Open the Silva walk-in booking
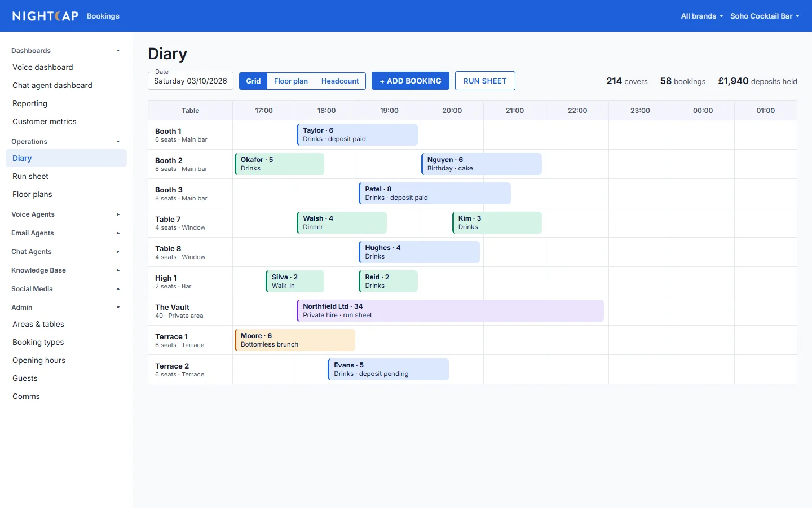This screenshot has width=812, height=508. 295,282
